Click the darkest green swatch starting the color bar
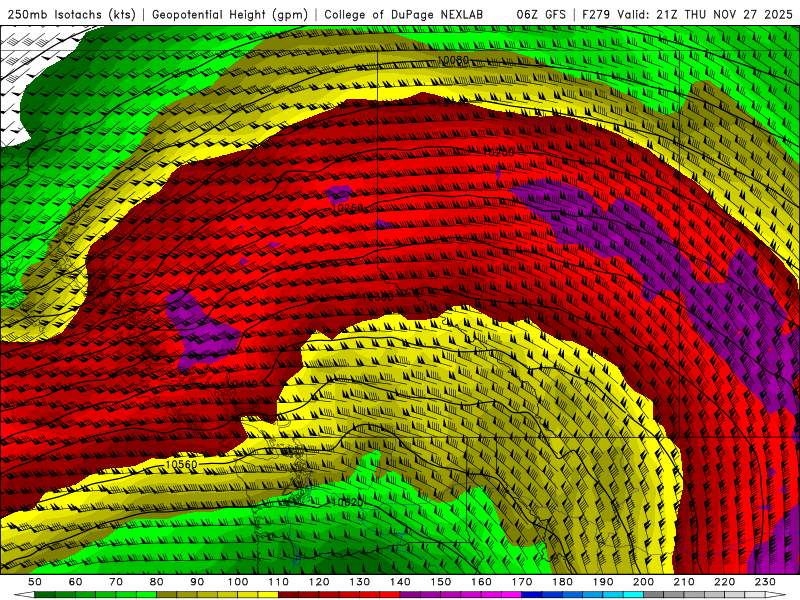The width and height of the screenshot is (800, 600). pyautogui.click(x=45, y=595)
